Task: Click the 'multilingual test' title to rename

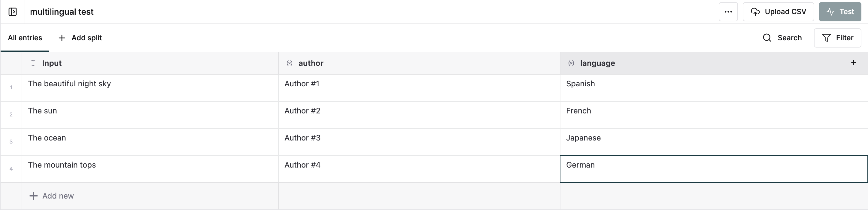Action: 62,11
